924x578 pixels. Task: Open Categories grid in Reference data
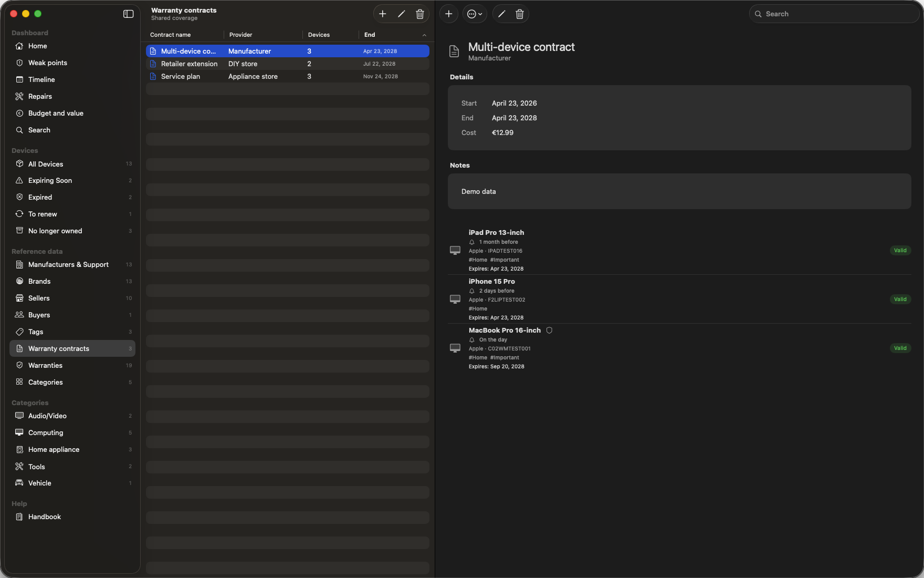(72, 383)
